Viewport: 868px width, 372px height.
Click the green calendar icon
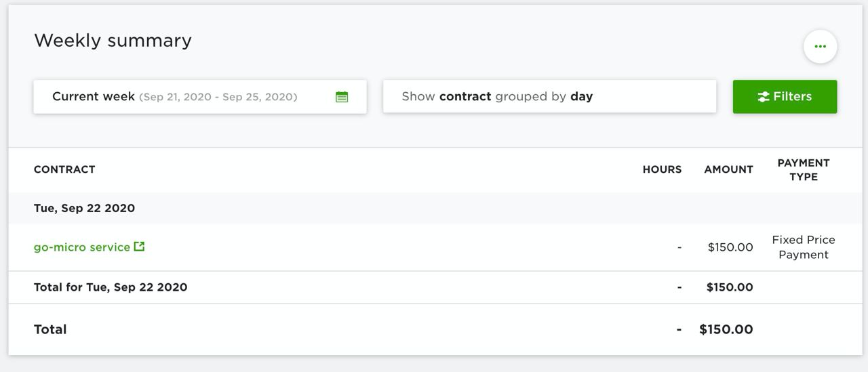point(342,97)
